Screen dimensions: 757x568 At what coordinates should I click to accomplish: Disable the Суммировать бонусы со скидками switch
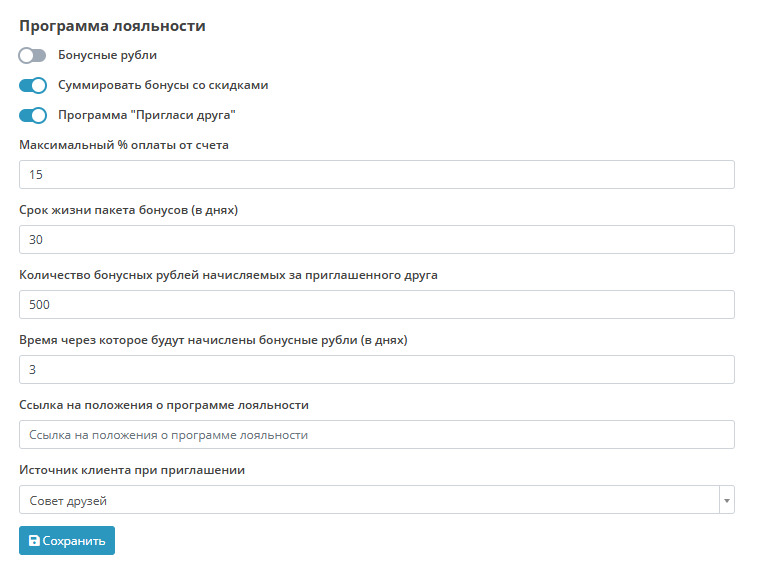tap(33, 86)
